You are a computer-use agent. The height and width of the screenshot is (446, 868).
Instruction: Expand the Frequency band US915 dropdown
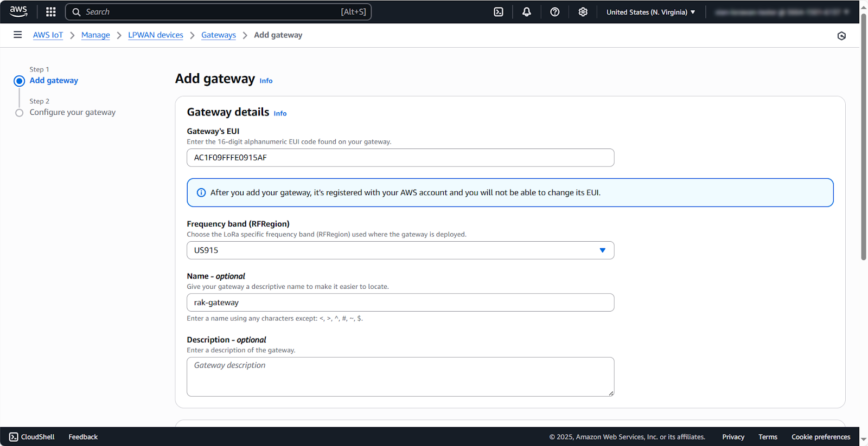point(400,250)
